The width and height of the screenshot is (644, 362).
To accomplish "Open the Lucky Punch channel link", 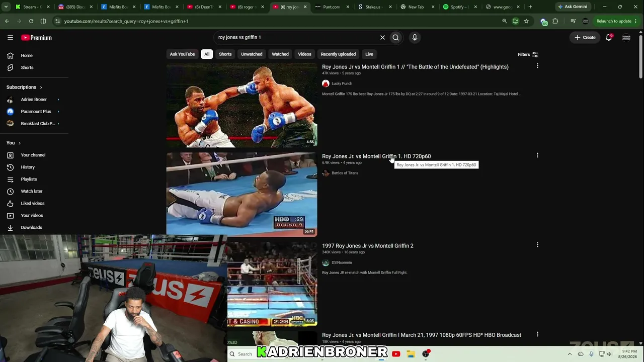I will tap(342, 83).
